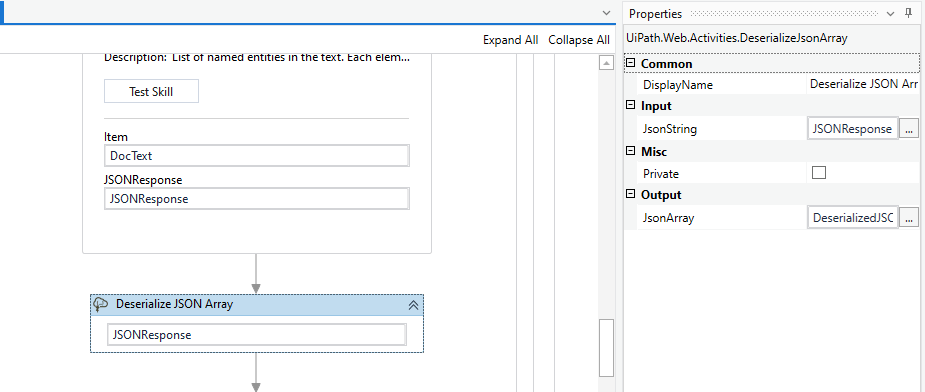The height and width of the screenshot is (392, 925).
Task: Click the JsonString property value field
Action: 852,129
